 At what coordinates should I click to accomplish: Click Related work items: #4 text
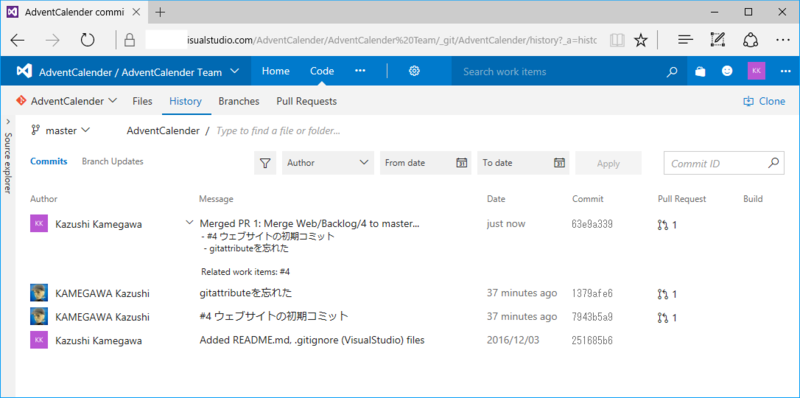click(246, 272)
